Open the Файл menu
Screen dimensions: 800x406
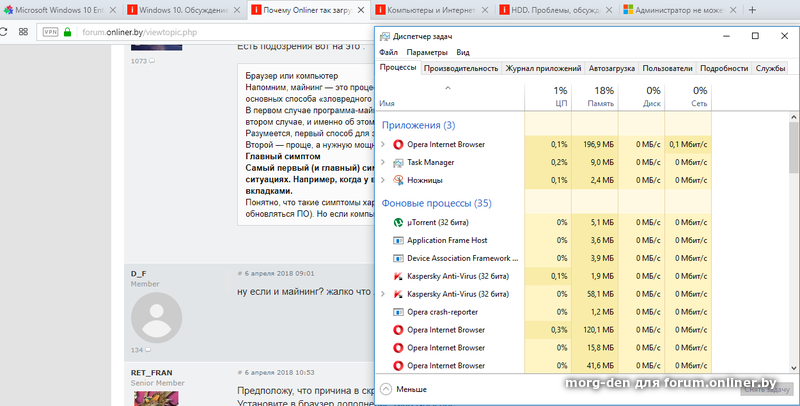(x=388, y=53)
